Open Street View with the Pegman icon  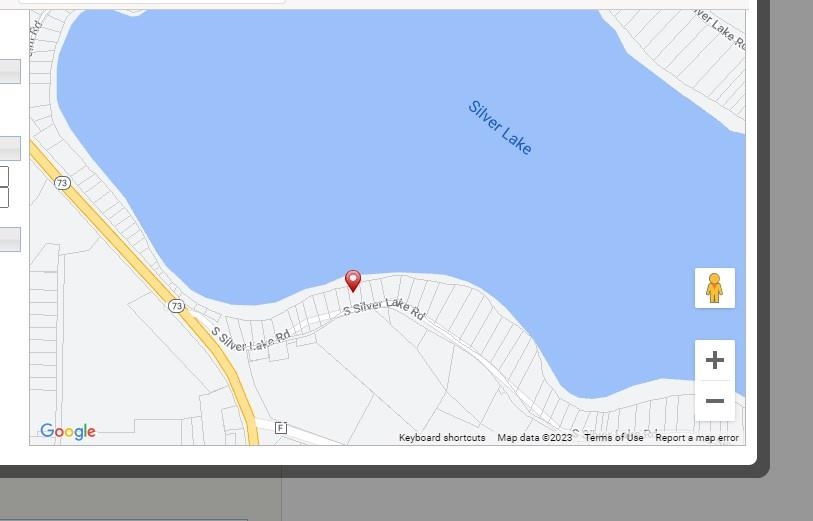(714, 288)
